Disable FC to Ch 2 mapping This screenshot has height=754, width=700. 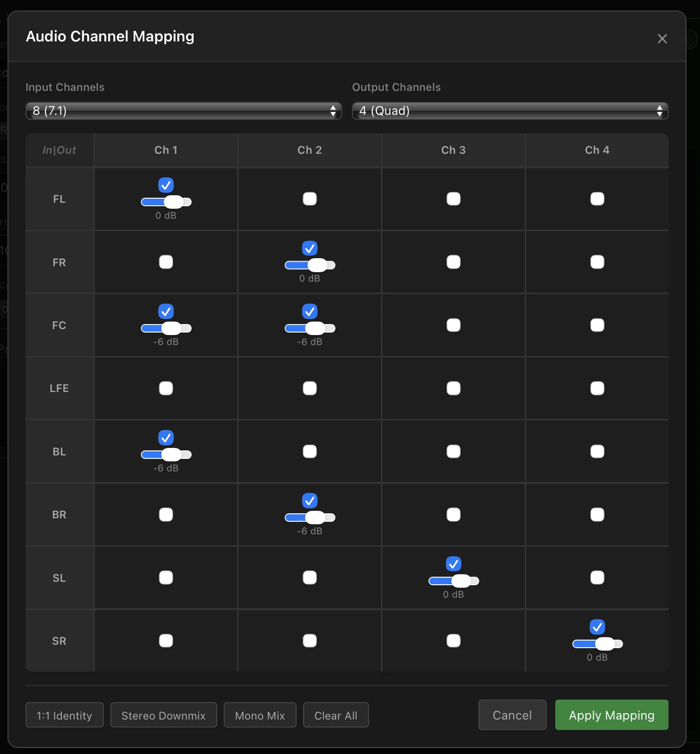[310, 311]
